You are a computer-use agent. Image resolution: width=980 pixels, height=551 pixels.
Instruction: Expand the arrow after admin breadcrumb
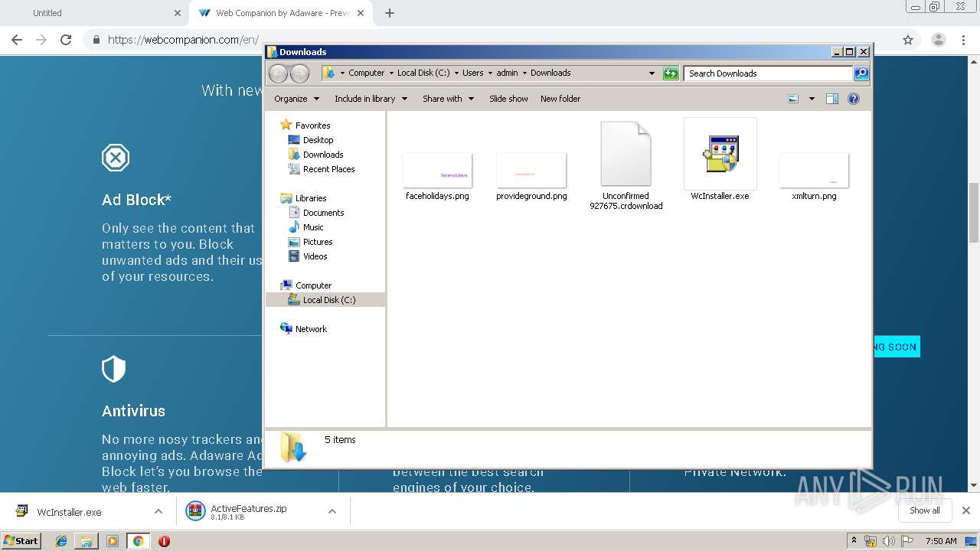pyautogui.click(x=524, y=73)
